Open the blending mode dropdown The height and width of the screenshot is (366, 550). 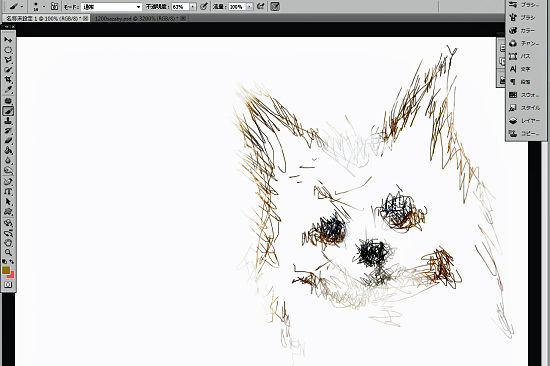pyautogui.click(x=112, y=7)
